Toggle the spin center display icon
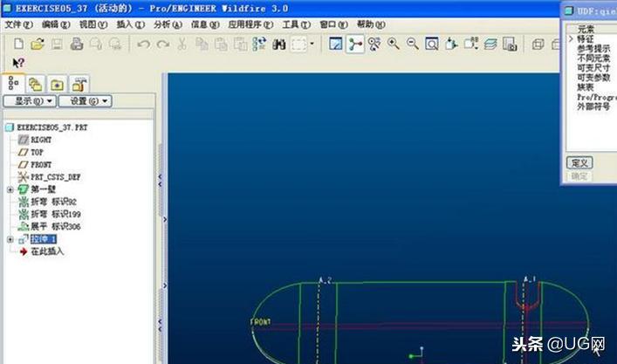This screenshot has width=617, height=364. [x=355, y=44]
